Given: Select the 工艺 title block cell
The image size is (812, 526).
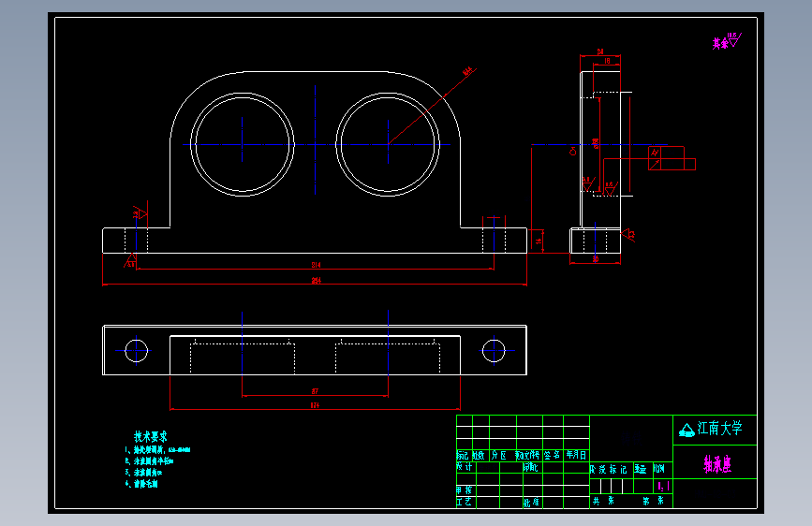Looking at the screenshot, I should click(465, 502).
